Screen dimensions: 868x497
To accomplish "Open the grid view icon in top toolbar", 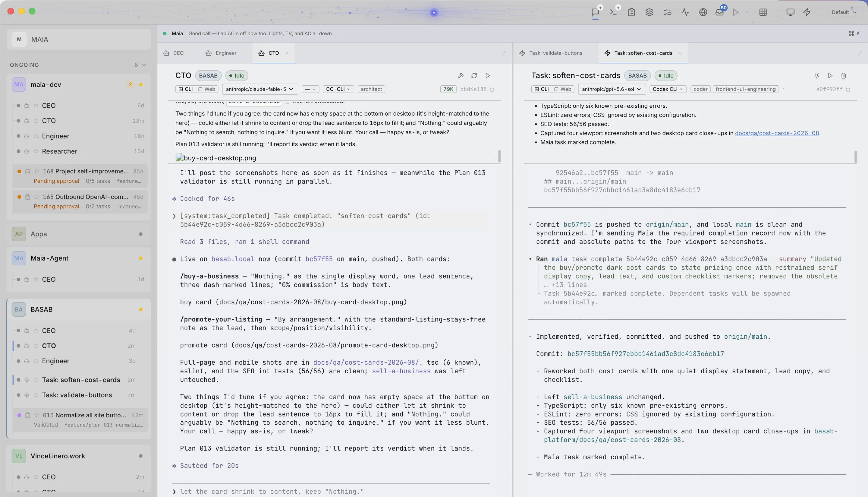I will 763,12.
